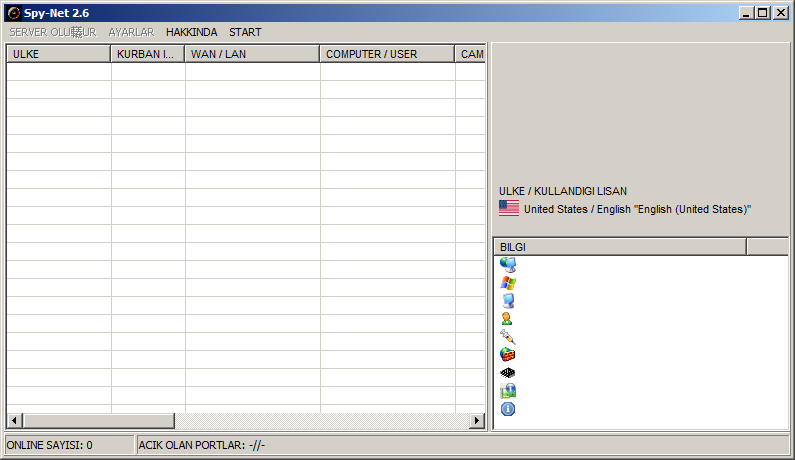This screenshot has width=795, height=460.
Task: Open the HAKKINDA menu
Action: coord(191,32)
